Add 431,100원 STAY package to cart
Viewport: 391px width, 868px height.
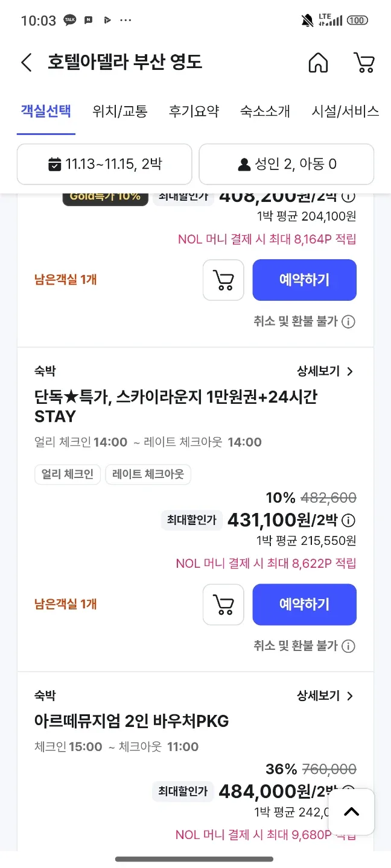pyautogui.click(x=223, y=605)
